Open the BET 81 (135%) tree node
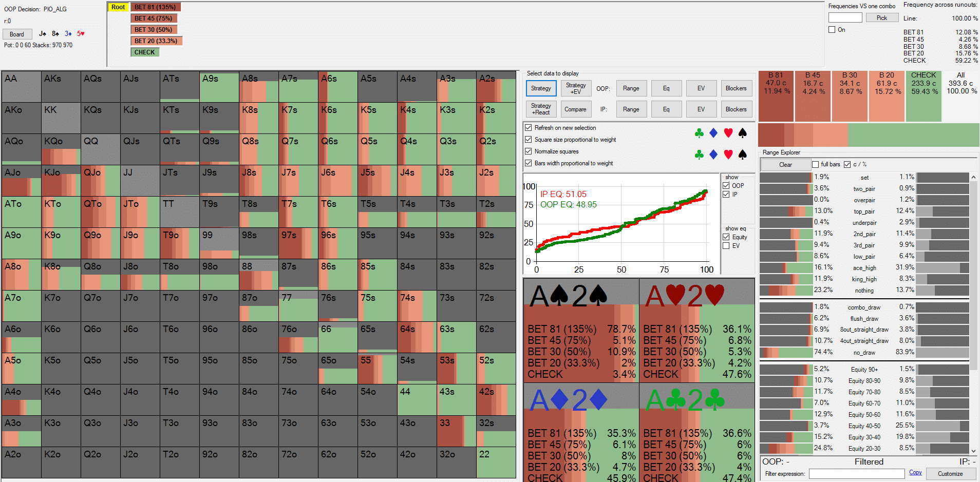 155,7
